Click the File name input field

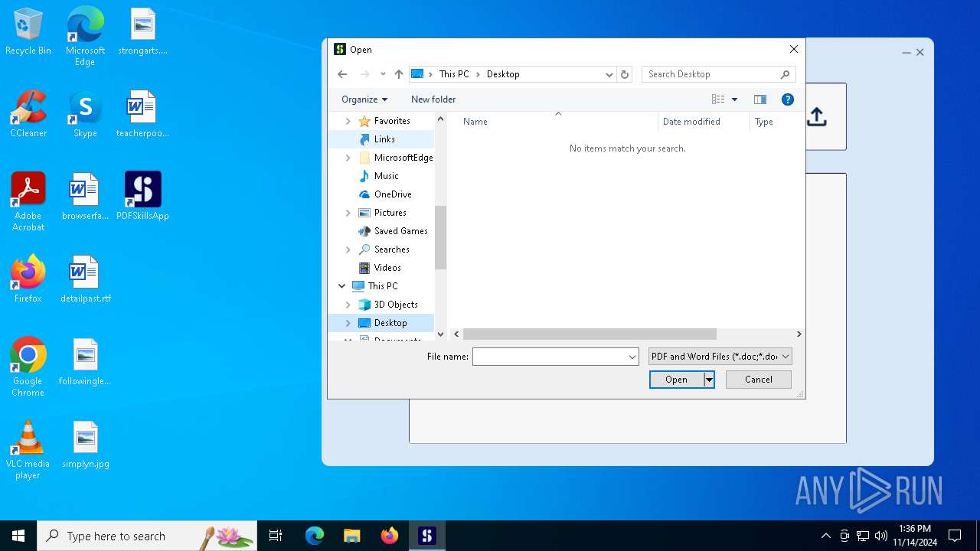pyautogui.click(x=550, y=357)
